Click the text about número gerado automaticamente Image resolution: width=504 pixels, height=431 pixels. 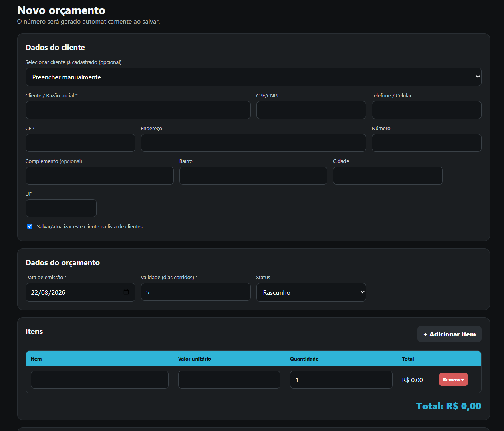(x=88, y=22)
